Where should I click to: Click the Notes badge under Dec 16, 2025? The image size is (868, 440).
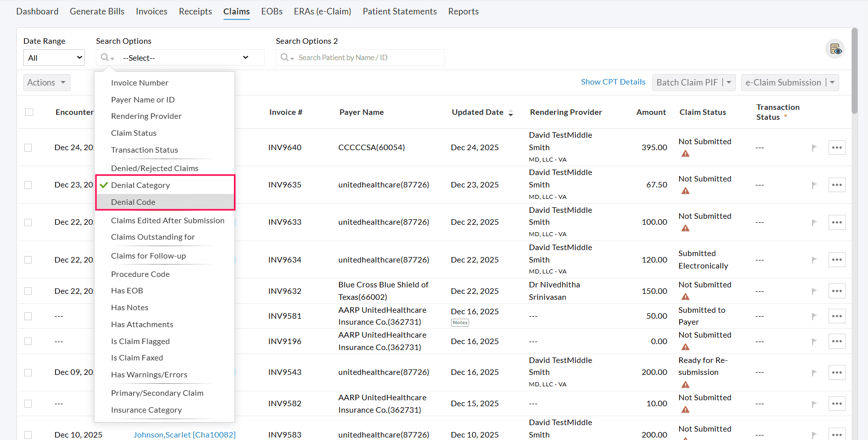point(460,323)
